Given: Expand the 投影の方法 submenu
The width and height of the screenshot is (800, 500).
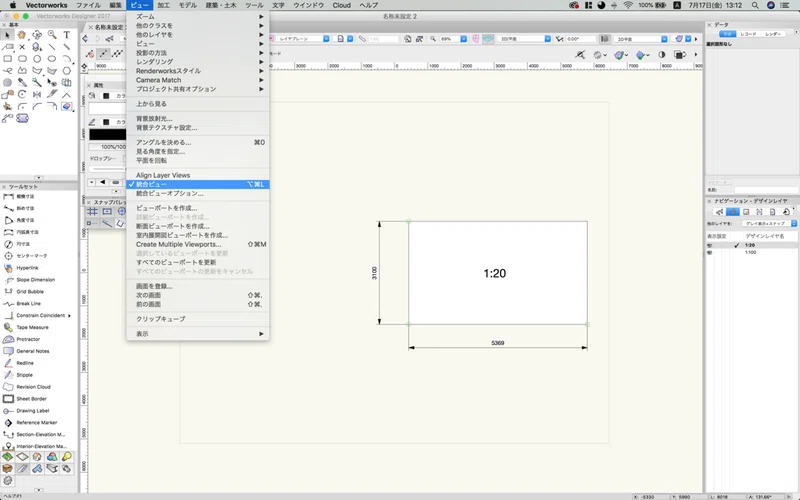Looking at the screenshot, I should point(198,53).
